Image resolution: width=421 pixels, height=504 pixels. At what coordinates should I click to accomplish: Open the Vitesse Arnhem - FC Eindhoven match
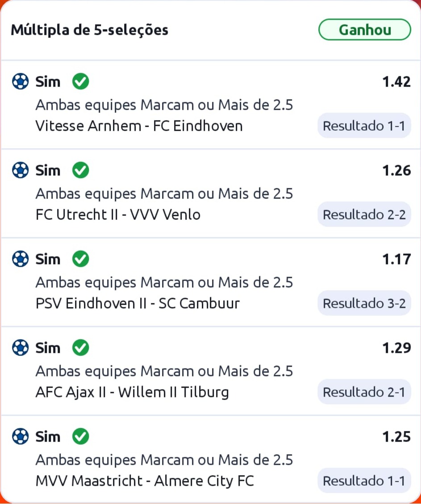(139, 126)
